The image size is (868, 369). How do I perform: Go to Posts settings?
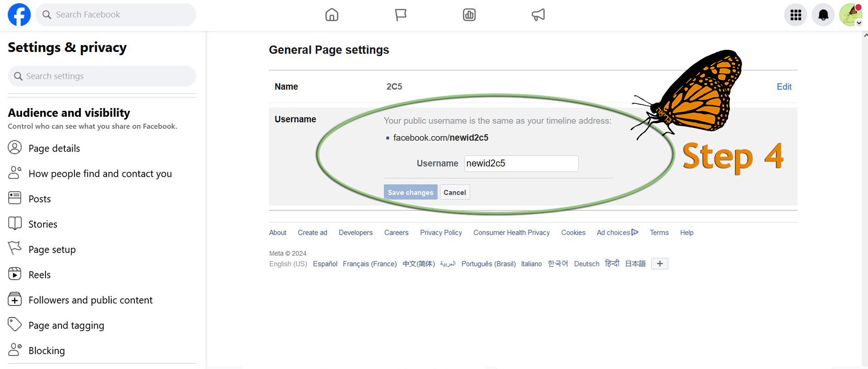pyautogui.click(x=40, y=199)
